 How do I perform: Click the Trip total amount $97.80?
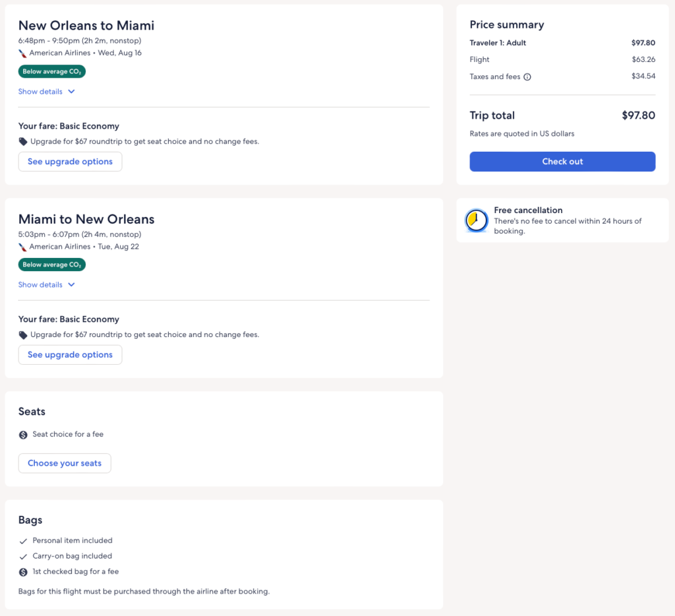(638, 115)
